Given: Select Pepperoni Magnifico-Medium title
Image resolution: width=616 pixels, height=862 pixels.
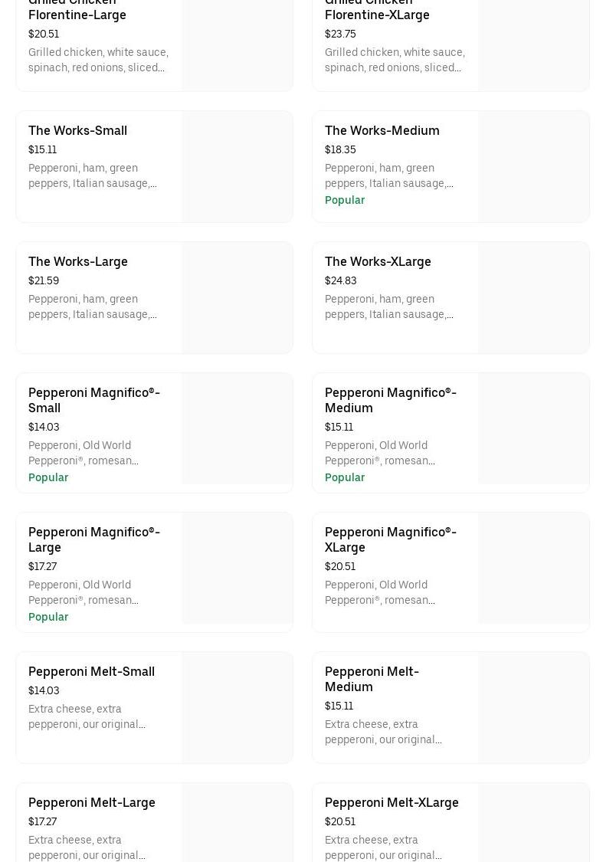Looking at the screenshot, I should pos(390,400).
